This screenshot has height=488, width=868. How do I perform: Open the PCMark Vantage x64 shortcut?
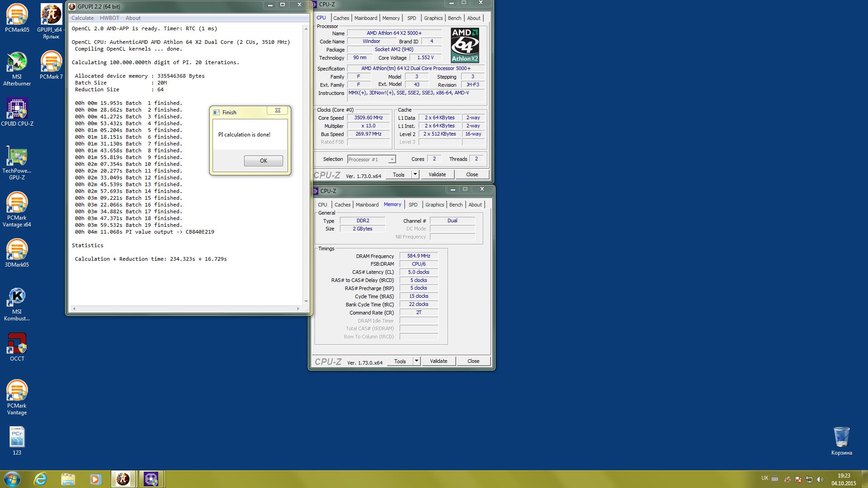pyautogui.click(x=17, y=210)
